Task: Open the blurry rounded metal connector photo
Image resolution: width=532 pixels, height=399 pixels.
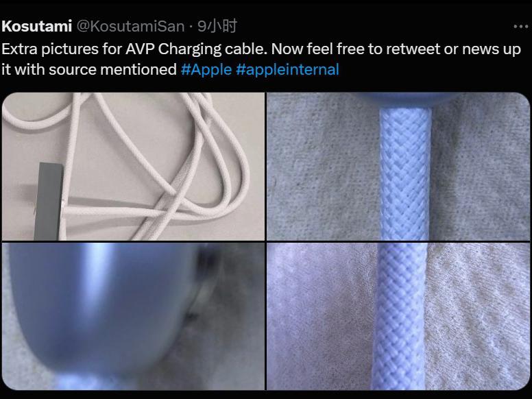Action: pos(133,316)
